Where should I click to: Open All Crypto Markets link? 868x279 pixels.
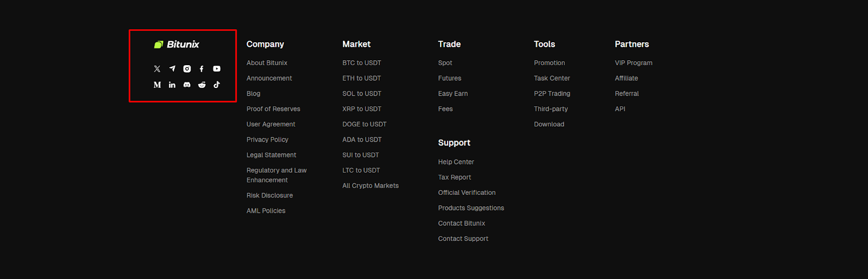point(370,186)
